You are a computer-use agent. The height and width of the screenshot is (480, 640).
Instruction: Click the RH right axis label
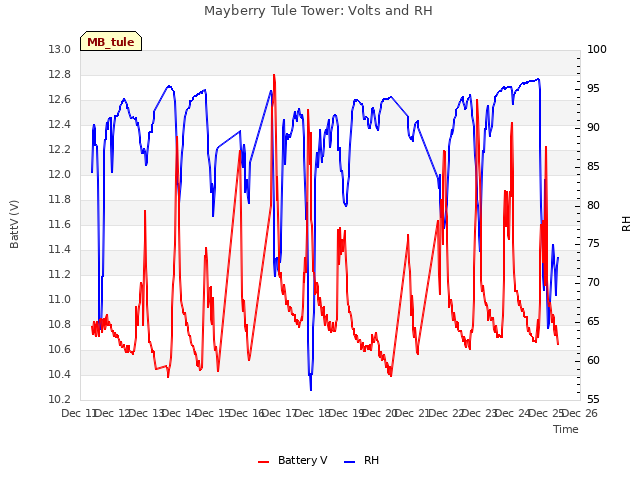click(626, 224)
